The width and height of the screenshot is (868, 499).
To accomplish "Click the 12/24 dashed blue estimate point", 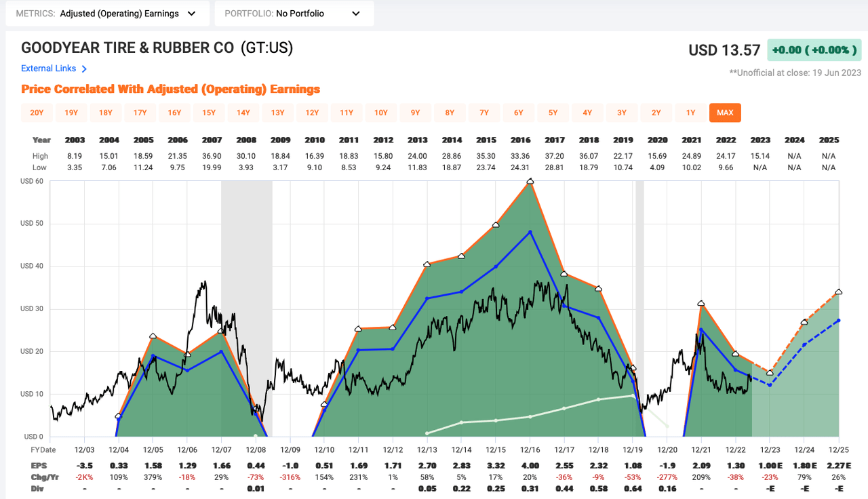I will tap(804, 345).
